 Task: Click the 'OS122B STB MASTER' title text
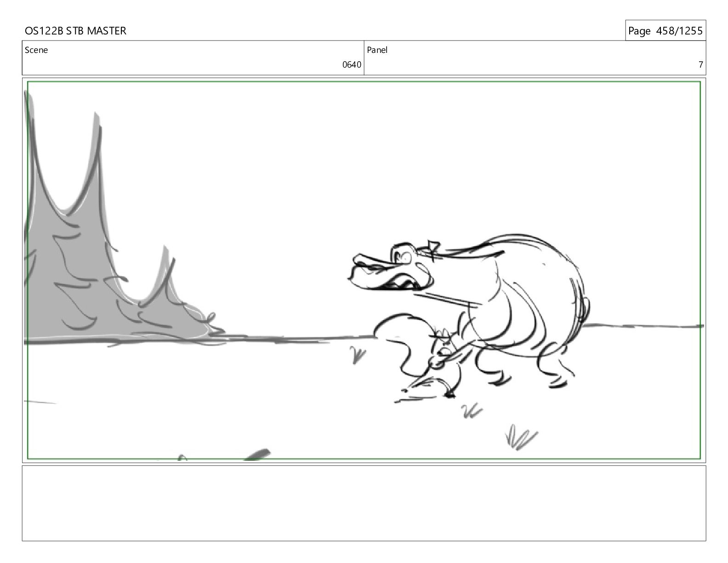click(75, 31)
